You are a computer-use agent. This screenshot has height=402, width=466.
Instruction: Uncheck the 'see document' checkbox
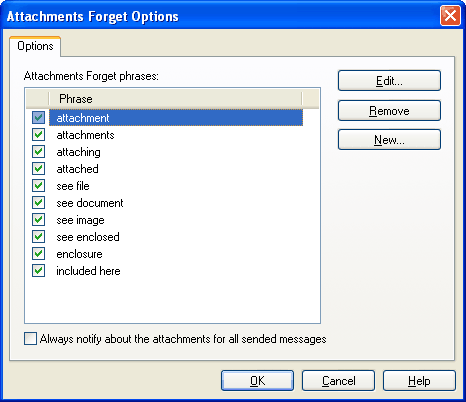38,202
